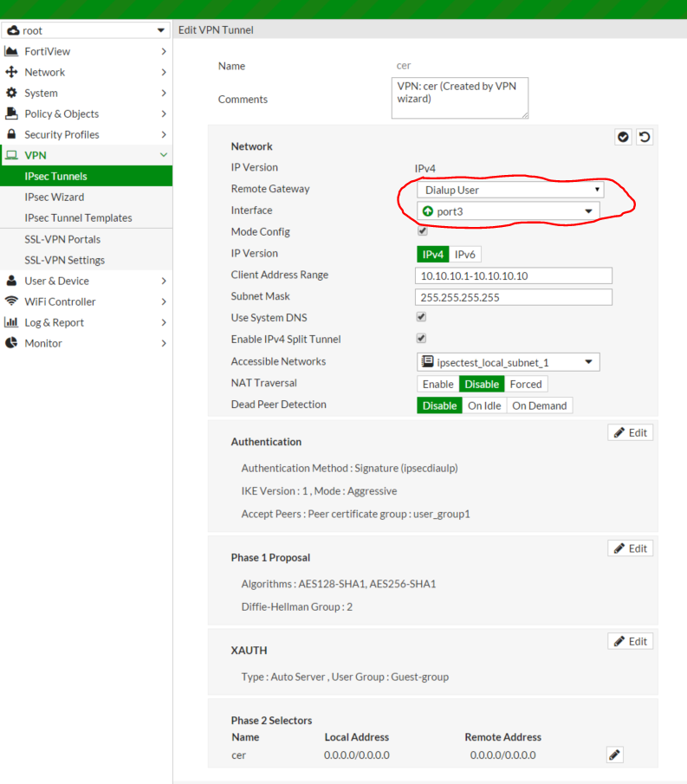Click the green up-arrow icon on port3
The width and height of the screenshot is (687, 784).
pyautogui.click(x=427, y=211)
